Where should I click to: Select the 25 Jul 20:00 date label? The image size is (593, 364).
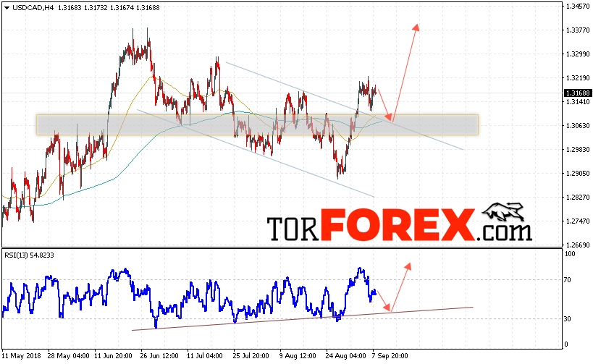(x=251, y=356)
